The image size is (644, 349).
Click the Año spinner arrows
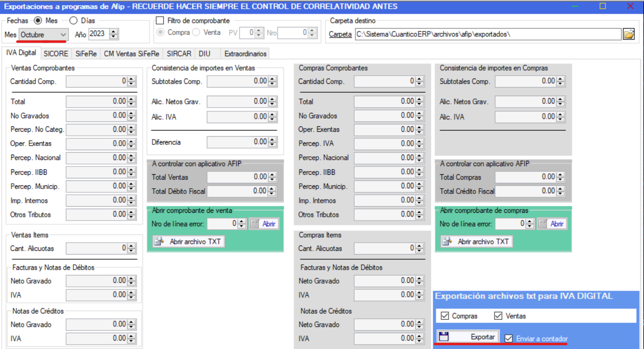(114, 34)
